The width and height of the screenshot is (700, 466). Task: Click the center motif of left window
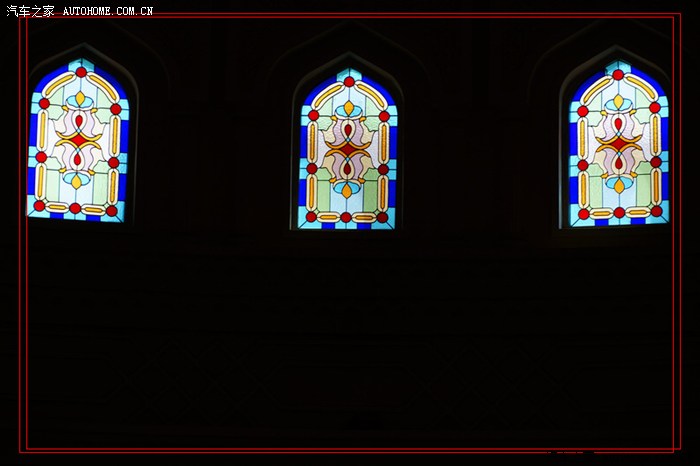point(77,140)
